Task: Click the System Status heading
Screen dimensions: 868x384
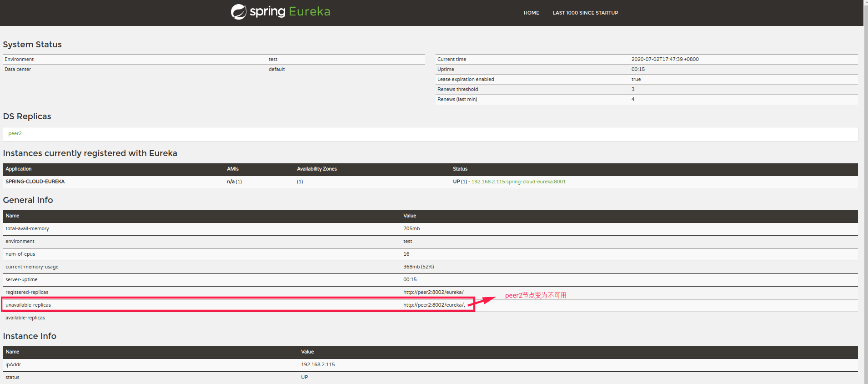Action: coord(32,44)
